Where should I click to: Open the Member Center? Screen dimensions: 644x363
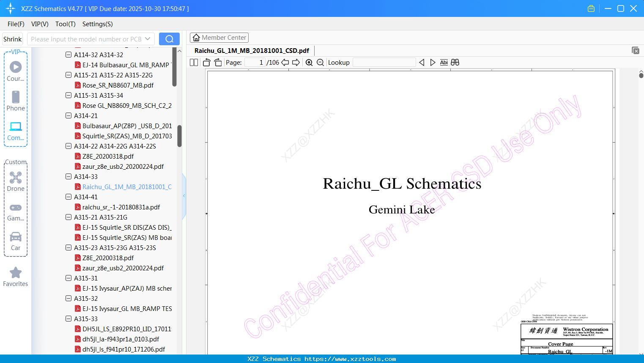pyautogui.click(x=219, y=38)
